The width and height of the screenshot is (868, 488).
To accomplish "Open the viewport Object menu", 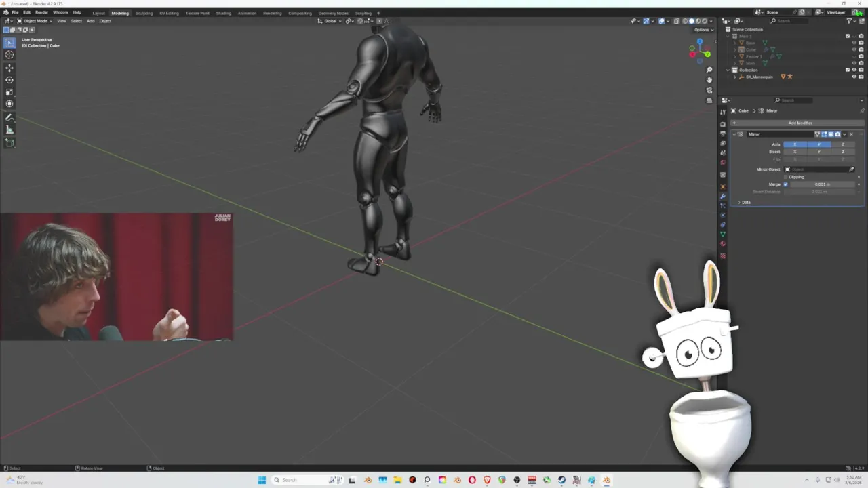I will click(105, 21).
